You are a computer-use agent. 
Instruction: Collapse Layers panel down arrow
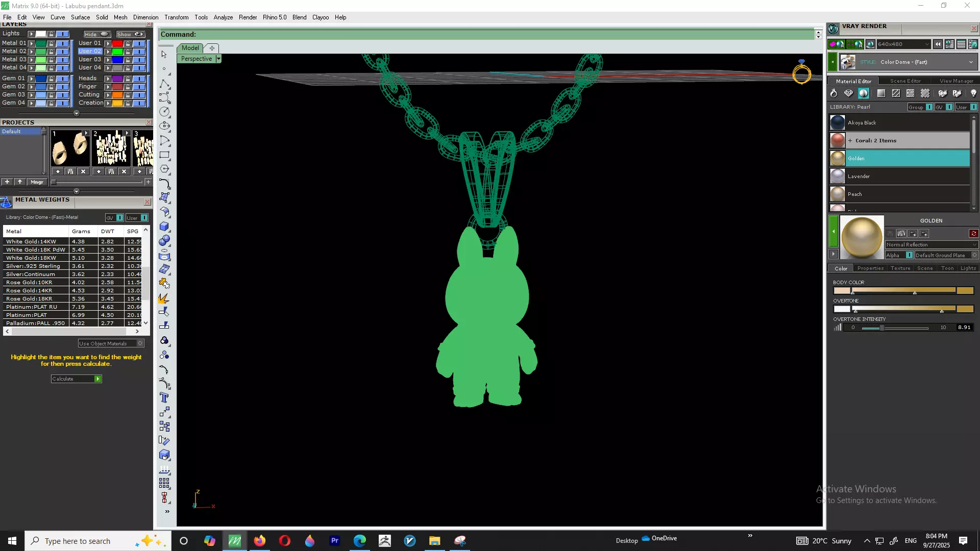(x=77, y=113)
